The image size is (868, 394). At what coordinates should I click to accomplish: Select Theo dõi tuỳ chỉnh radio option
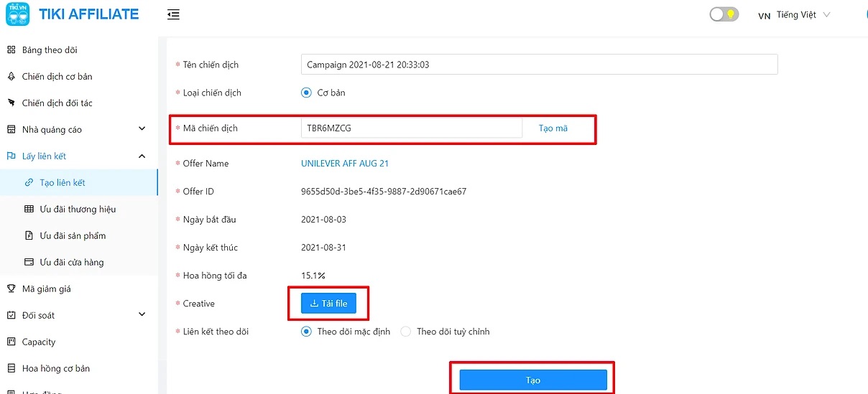point(406,332)
